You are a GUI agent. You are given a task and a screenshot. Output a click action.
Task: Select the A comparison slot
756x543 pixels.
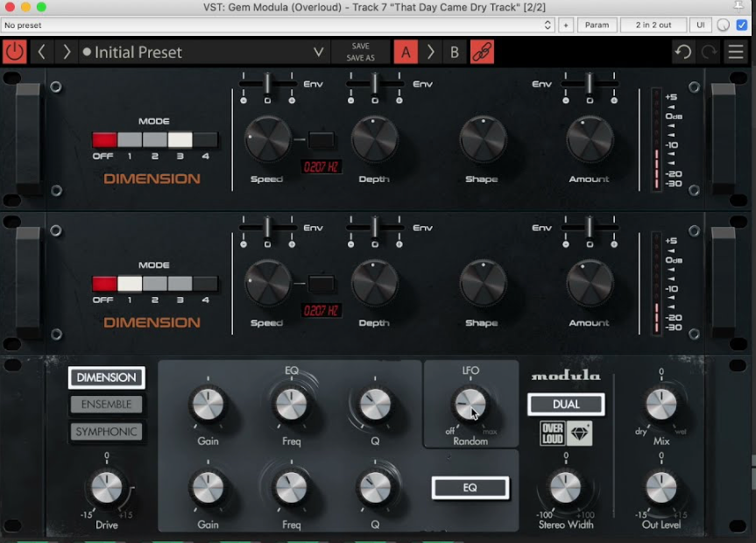coord(406,52)
